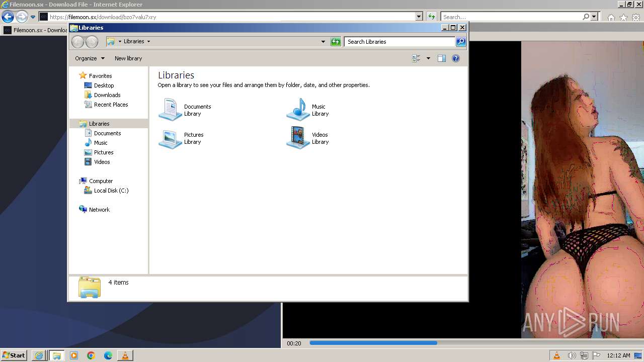
Task: Select Pictures in navigation pane
Action: click(104, 152)
